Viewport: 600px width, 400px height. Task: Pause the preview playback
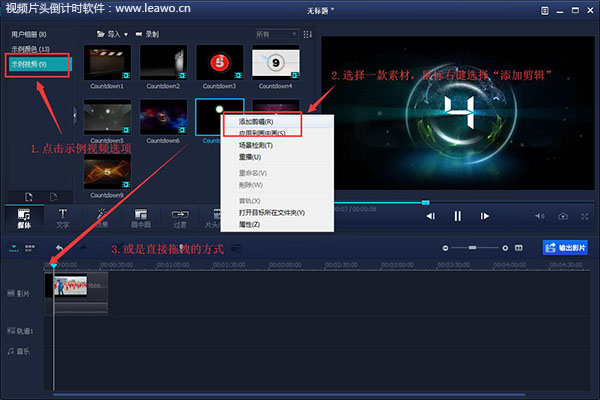(x=458, y=216)
